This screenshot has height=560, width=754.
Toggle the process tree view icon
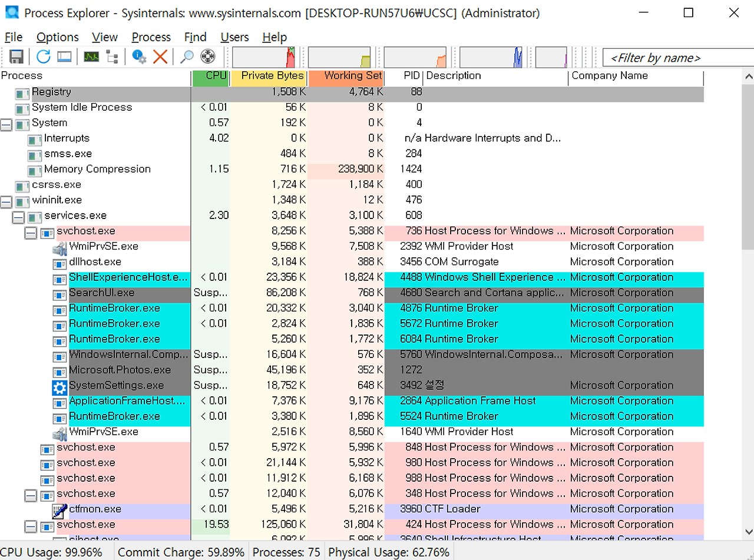[112, 57]
